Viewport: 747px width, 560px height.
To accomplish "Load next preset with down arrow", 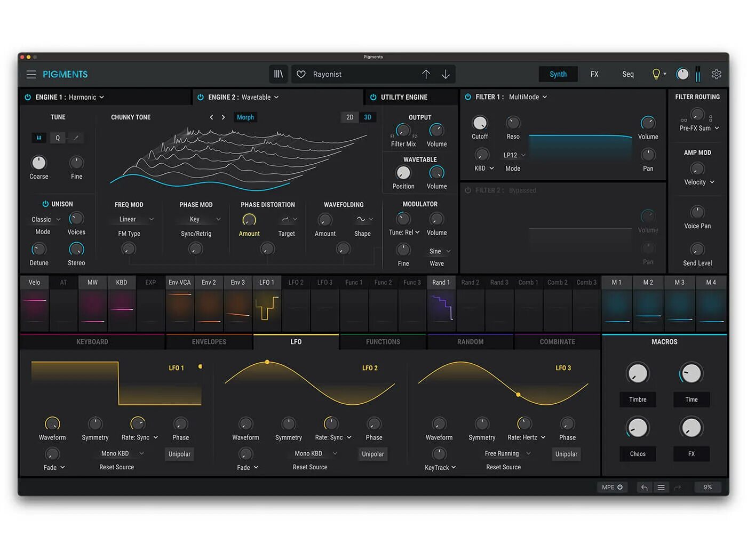I will pos(446,74).
